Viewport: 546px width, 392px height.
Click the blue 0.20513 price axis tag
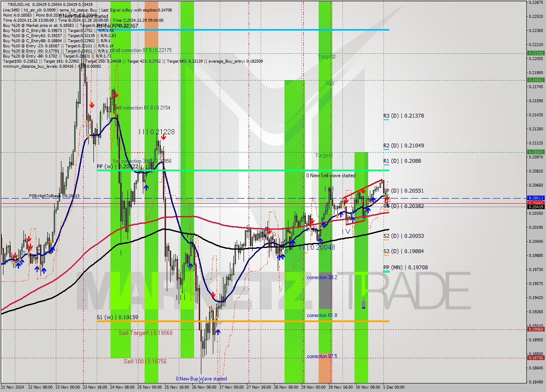pos(536,198)
